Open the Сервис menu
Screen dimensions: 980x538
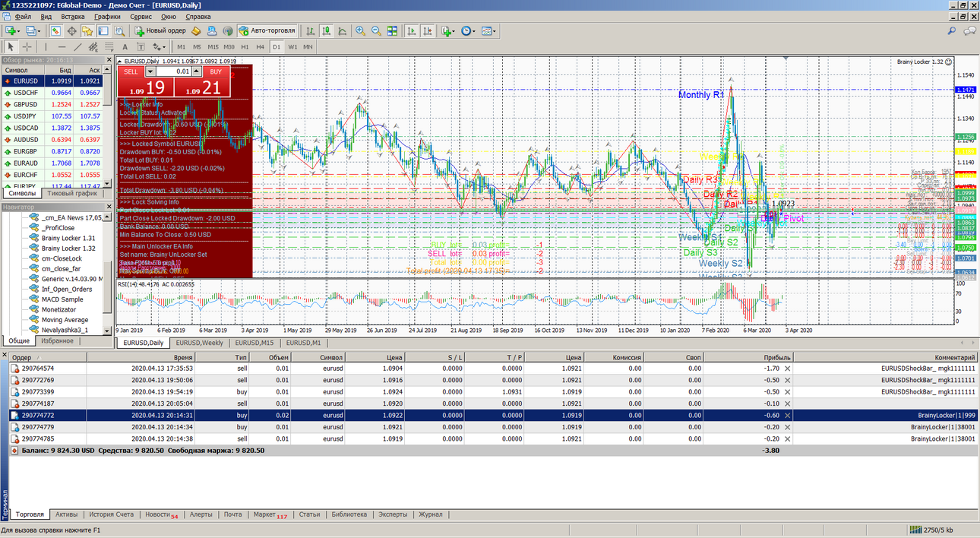click(141, 16)
